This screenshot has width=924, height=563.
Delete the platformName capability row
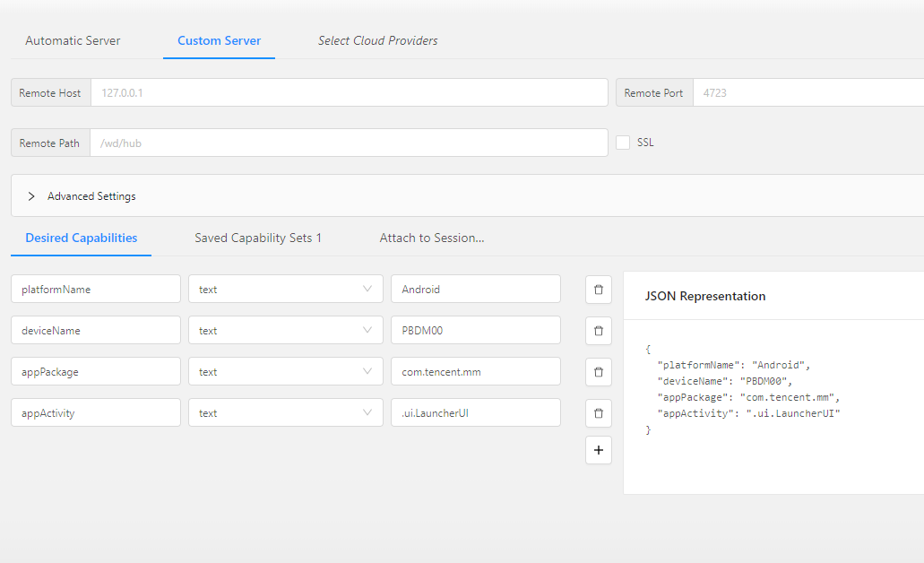pos(599,290)
